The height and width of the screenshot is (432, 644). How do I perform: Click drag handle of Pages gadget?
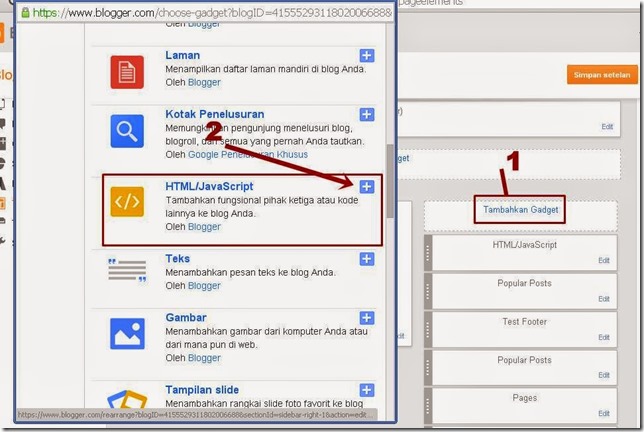coord(428,406)
